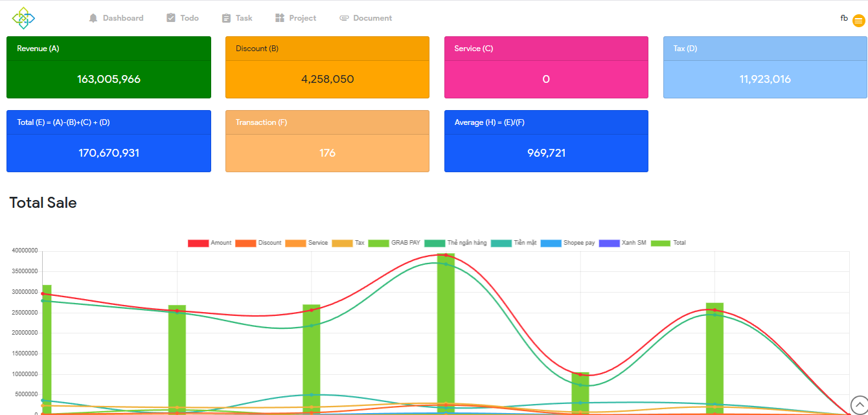Click the scroll-to-top arrow icon
Viewport: 868px width, 415px height.
[859, 405]
